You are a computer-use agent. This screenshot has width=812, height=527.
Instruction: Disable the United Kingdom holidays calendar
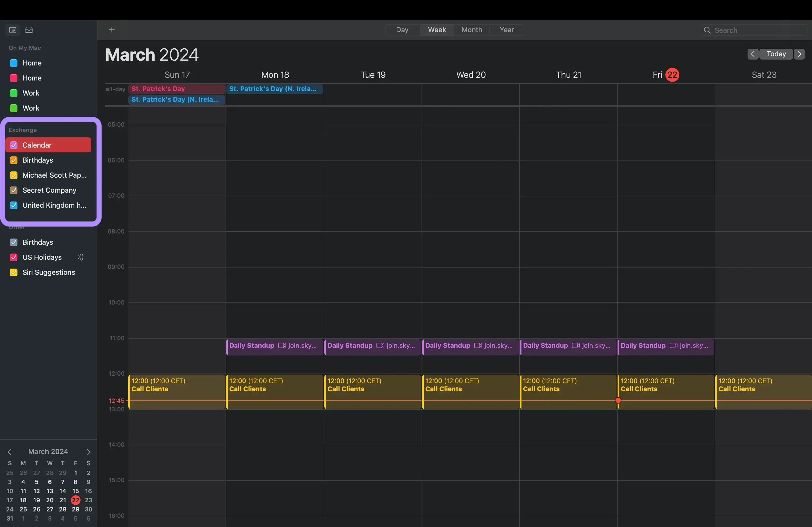coord(14,205)
